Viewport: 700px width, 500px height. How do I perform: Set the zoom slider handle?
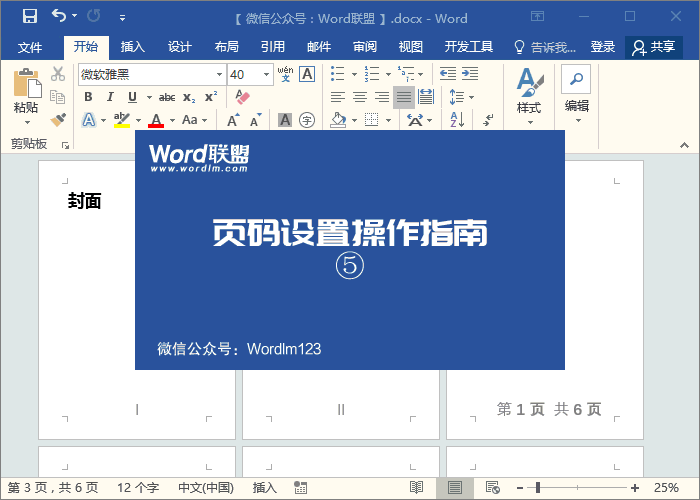point(538,488)
